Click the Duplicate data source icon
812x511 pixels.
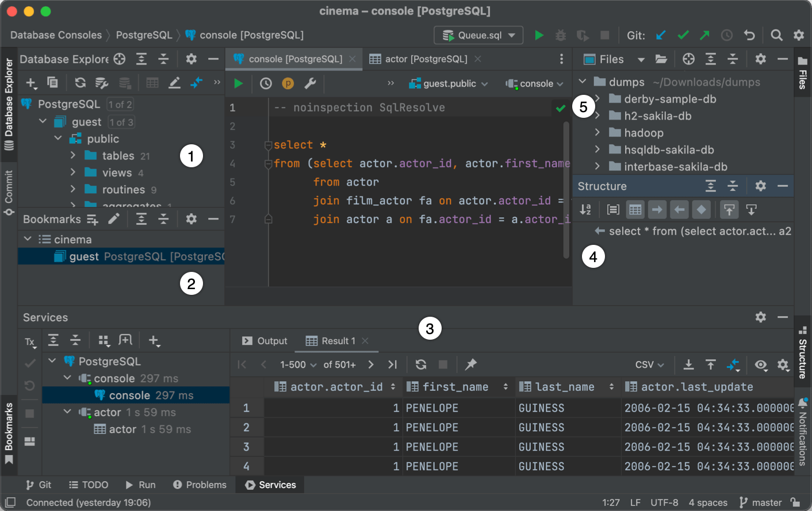coord(53,82)
